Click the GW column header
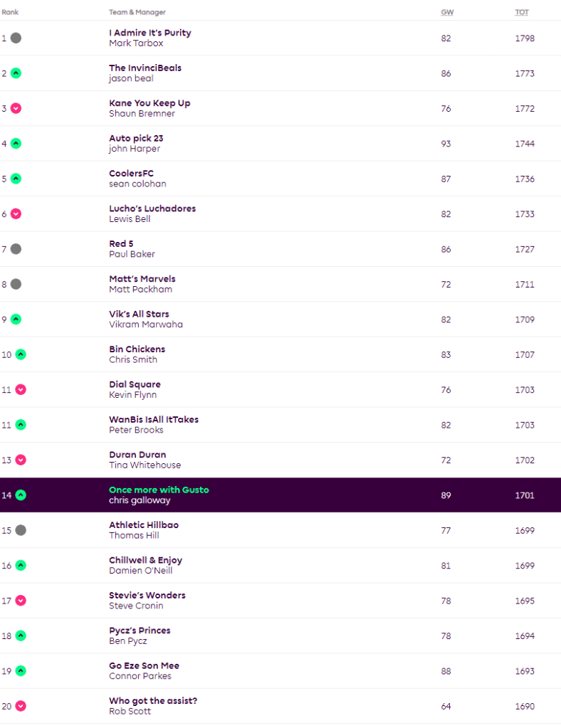561x728 pixels. pos(446,13)
